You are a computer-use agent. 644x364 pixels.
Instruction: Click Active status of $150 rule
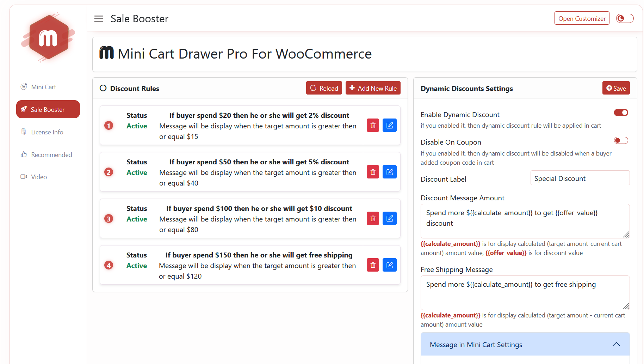(x=137, y=266)
